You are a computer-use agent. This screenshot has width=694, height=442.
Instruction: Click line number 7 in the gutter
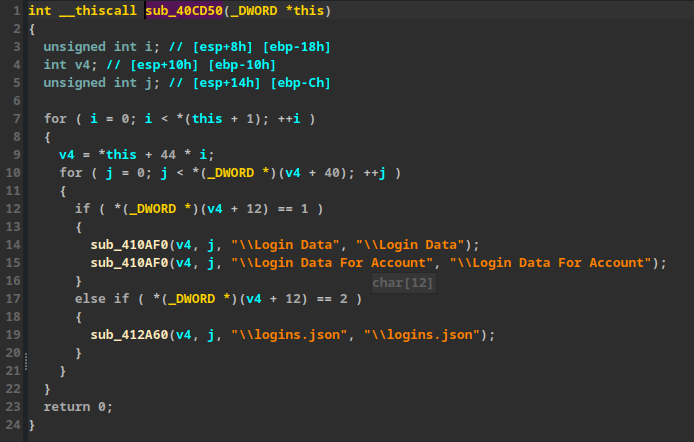click(x=16, y=119)
